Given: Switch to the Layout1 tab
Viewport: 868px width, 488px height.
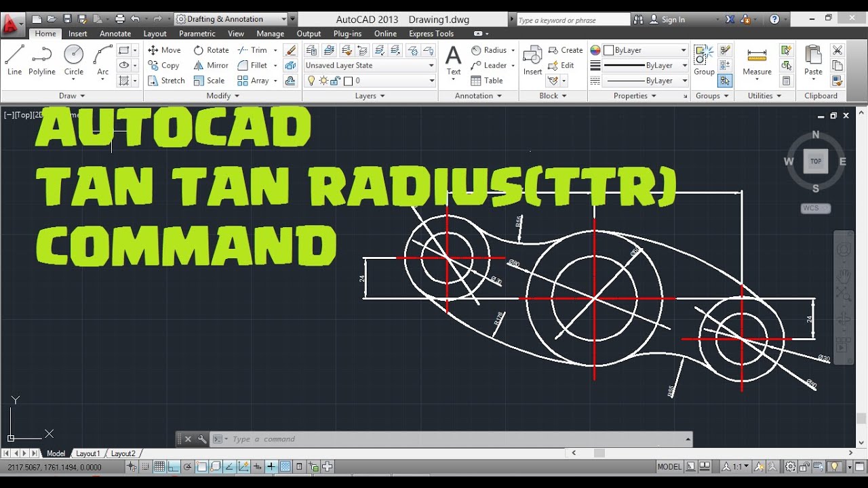Looking at the screenshot, I should click(x=87, y=453).
